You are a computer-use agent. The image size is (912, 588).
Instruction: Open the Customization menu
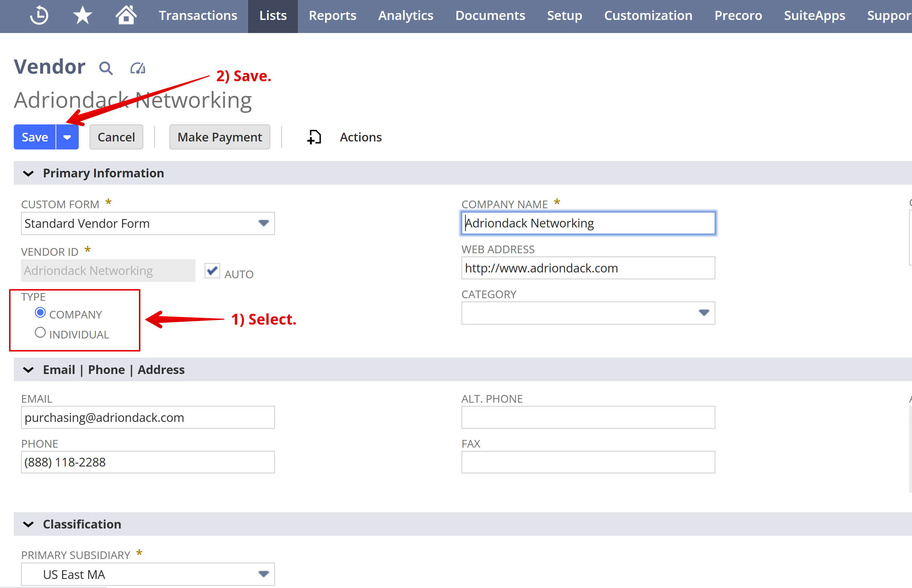coord(648,16)
